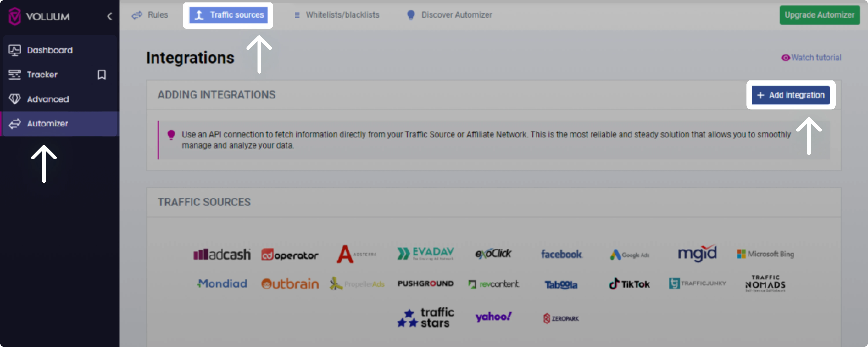Collapse the sidebar with chevron arrow
The image size is (868, 347).
coord(110,16)
